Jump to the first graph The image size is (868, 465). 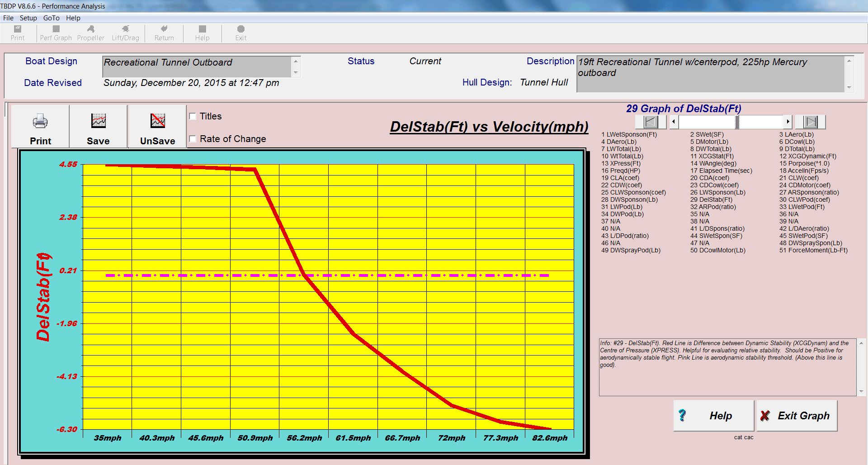(x=651, y=122)
